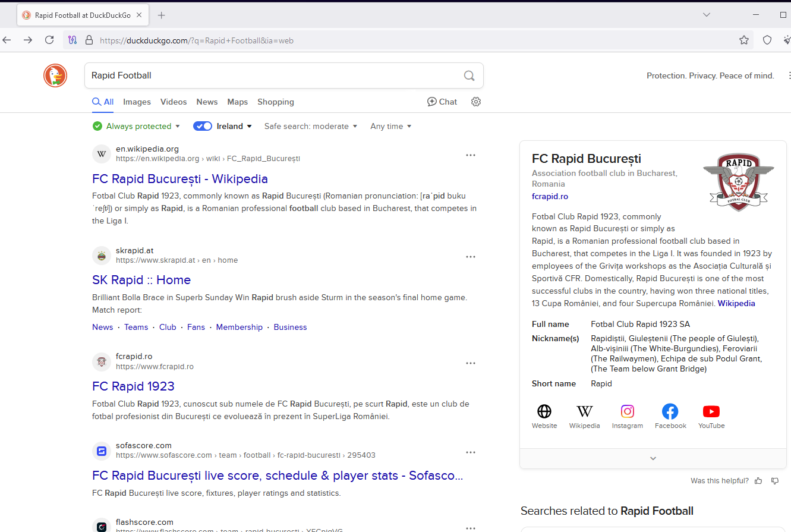Viewport: 791px width, 532px height.
Task: Open fcrapid.ro link in info panel
Action: [x=550, y=196]
